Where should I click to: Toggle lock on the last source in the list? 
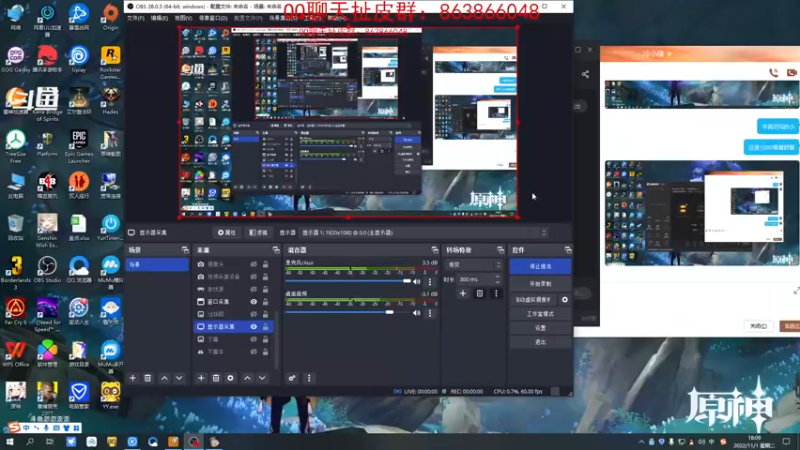[265, 352]
